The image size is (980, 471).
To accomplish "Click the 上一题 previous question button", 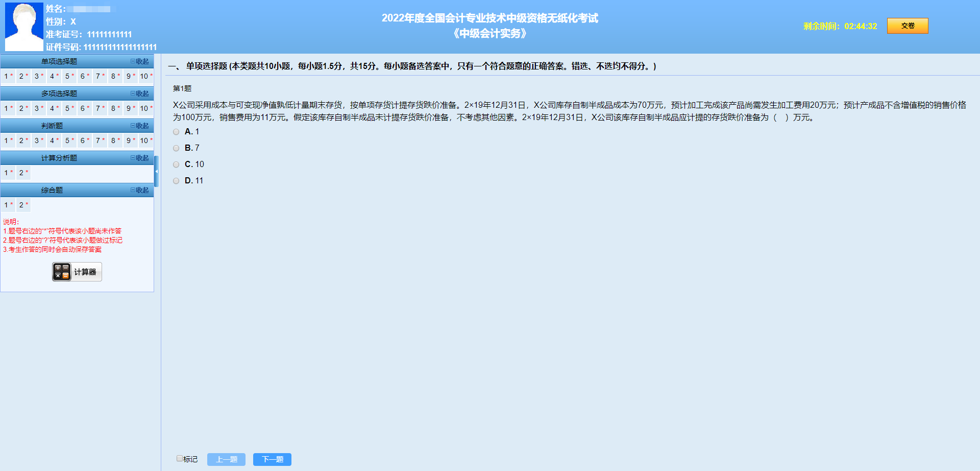I will coord(226,459).
